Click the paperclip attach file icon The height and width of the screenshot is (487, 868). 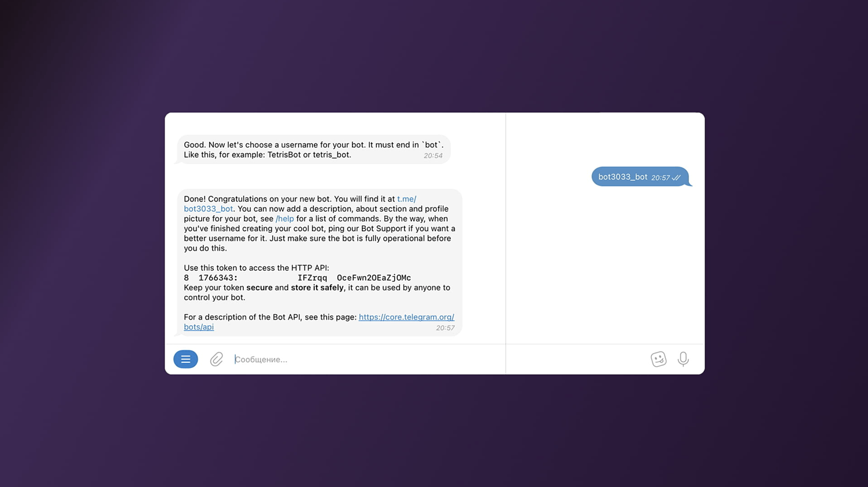pos(216,359)
